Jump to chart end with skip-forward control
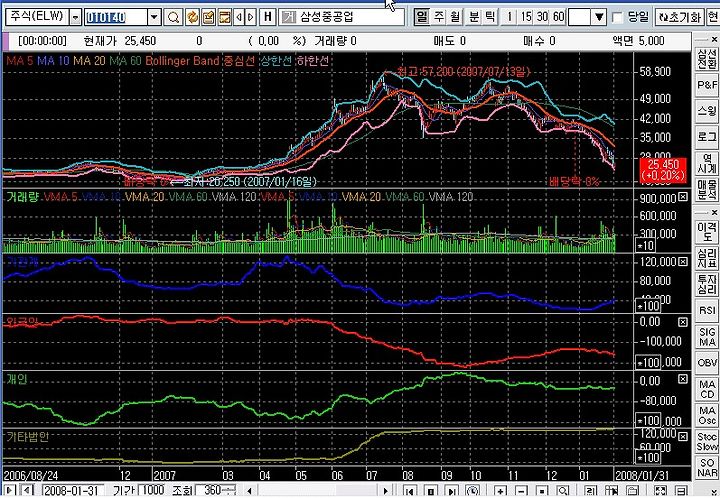The image size is (720, 498). 451,491
